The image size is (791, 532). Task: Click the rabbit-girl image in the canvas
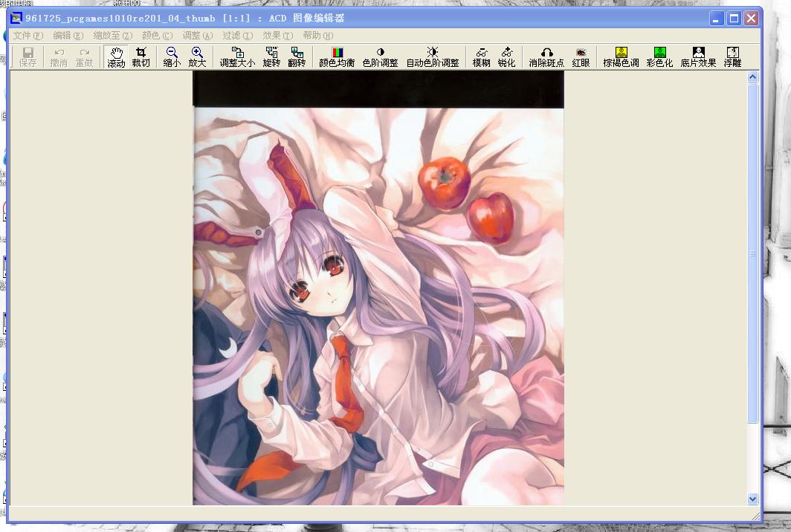coord(378,288)
